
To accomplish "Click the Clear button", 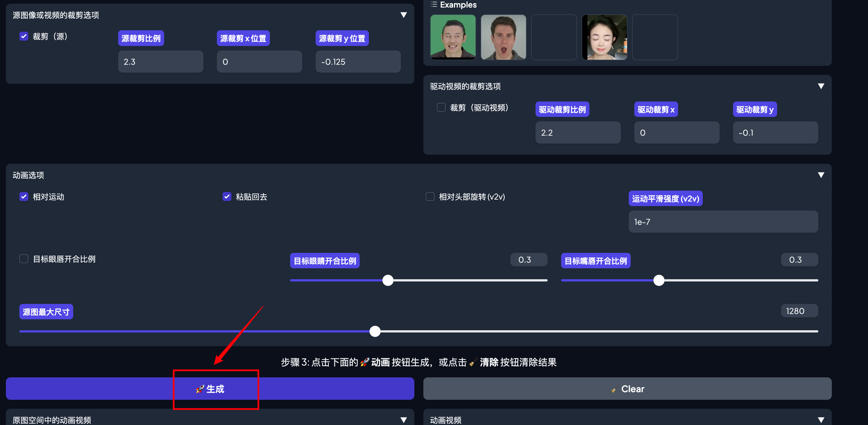I will (x=627, y=389).
